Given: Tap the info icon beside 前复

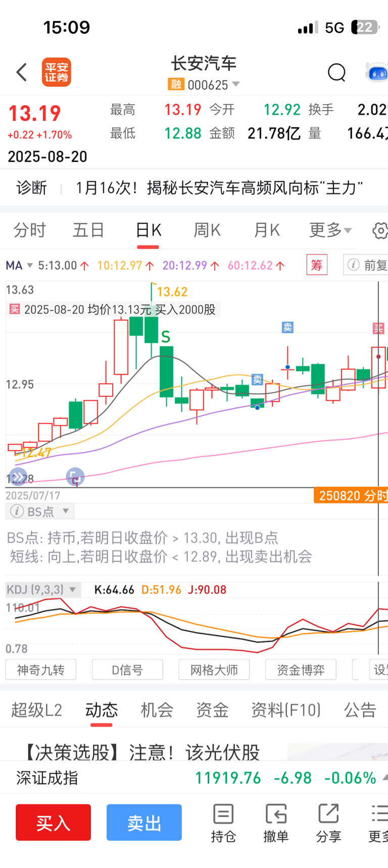Looking at the screenshot, I should 354,265.
